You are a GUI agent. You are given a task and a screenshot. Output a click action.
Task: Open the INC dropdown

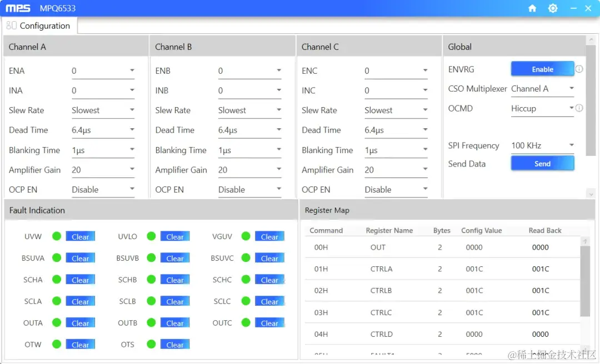click(x=396, y=90)
